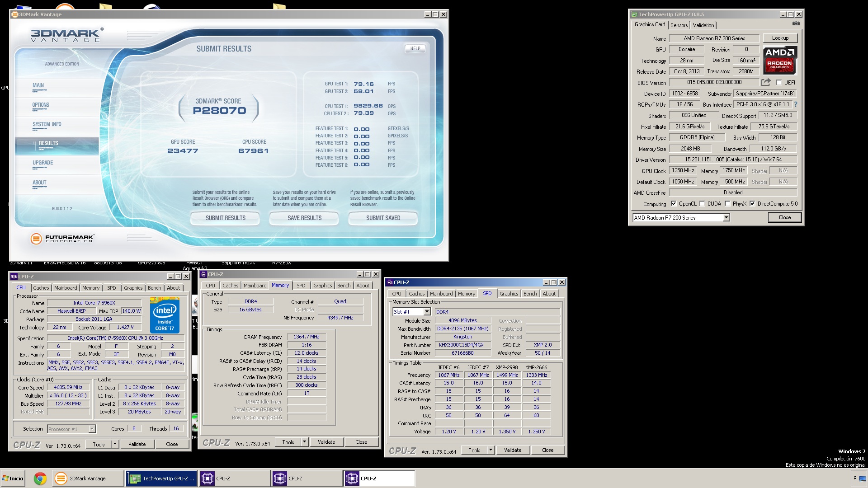The width and height of the screenshot is (868, 488).
Task: Click the SAVE RESULTS button
Action: tap(304, 218)
